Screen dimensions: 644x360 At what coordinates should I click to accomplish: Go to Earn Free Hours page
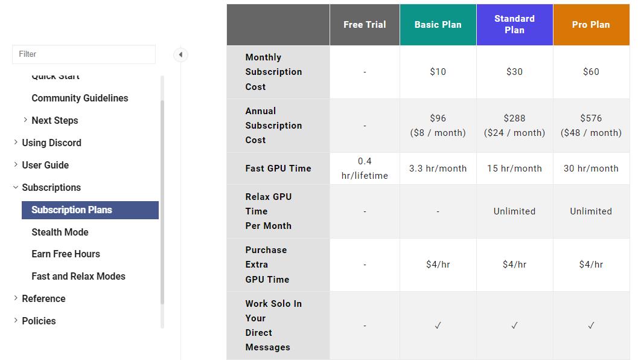coord(66,254)
